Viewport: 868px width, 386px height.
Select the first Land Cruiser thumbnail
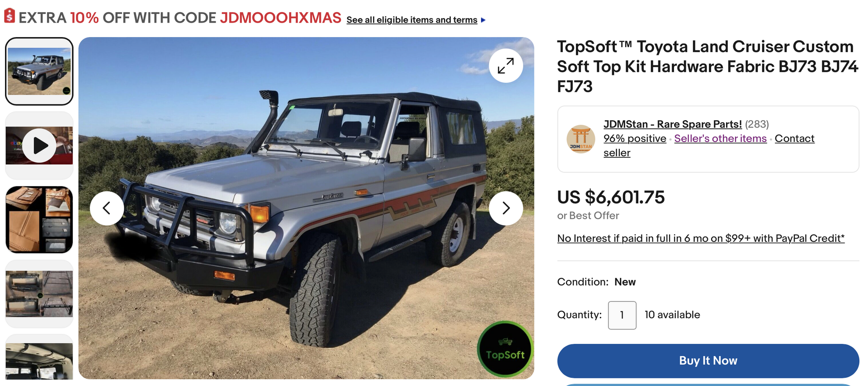(39, 71)
